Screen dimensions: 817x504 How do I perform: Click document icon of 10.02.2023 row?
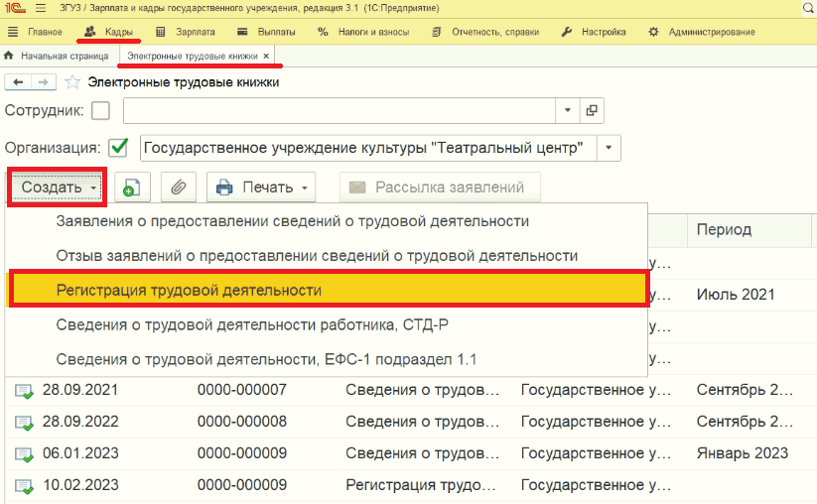[24, 486]
